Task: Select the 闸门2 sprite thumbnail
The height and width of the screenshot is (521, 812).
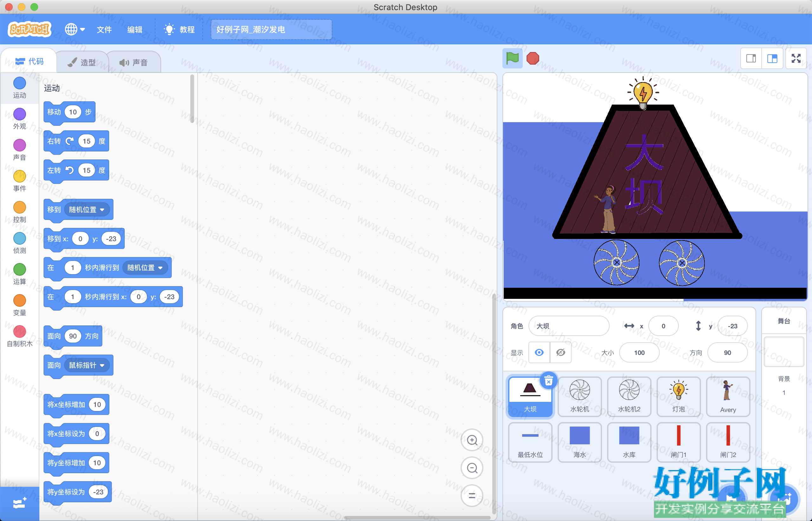Action: pos(728,442)
